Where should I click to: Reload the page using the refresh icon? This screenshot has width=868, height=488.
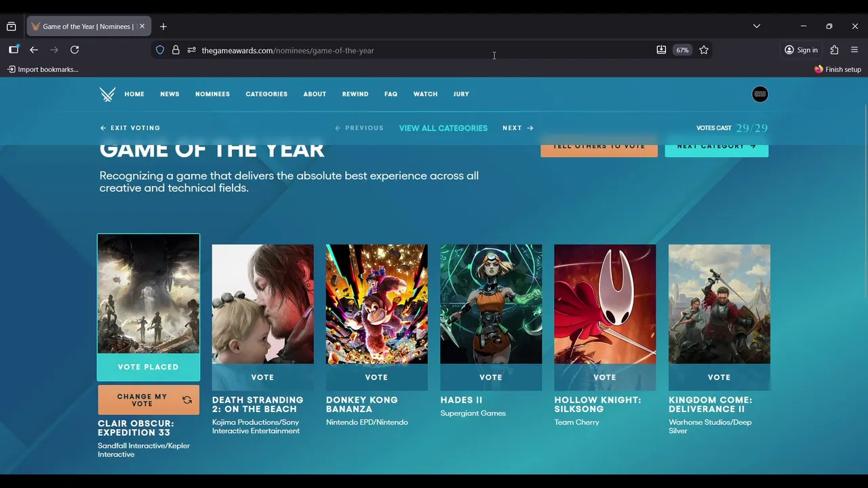[x=75, y=50]
